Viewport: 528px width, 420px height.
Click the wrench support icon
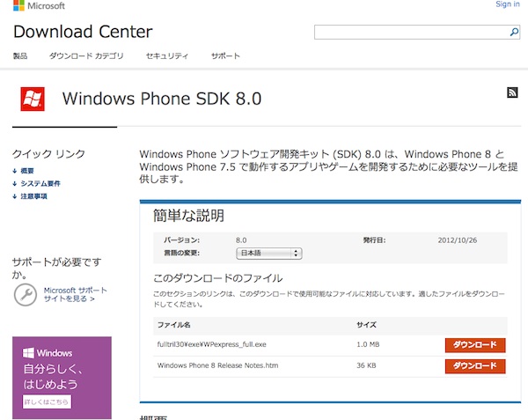click(26, 295)
